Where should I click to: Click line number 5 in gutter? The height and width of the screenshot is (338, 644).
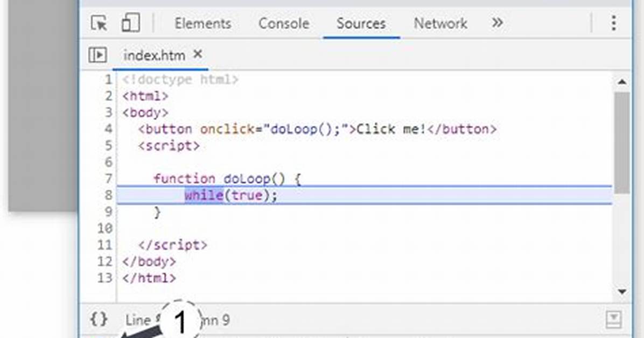108,145
